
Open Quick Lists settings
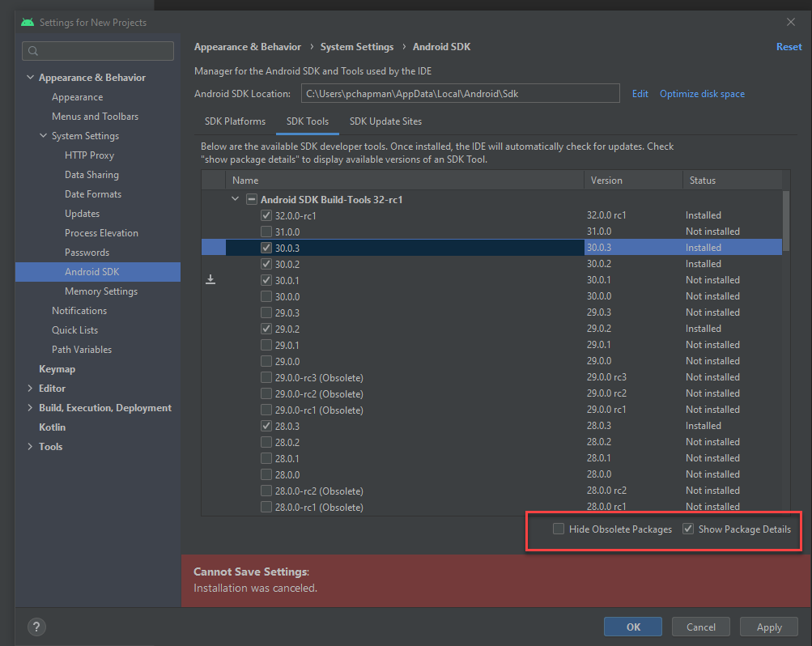(74, 330)
